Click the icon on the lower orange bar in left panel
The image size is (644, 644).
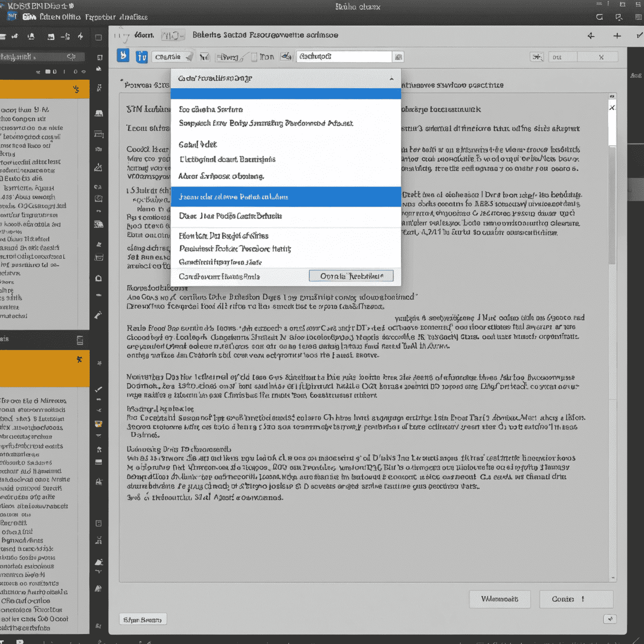pyautogui.click(x=79, y=360)
